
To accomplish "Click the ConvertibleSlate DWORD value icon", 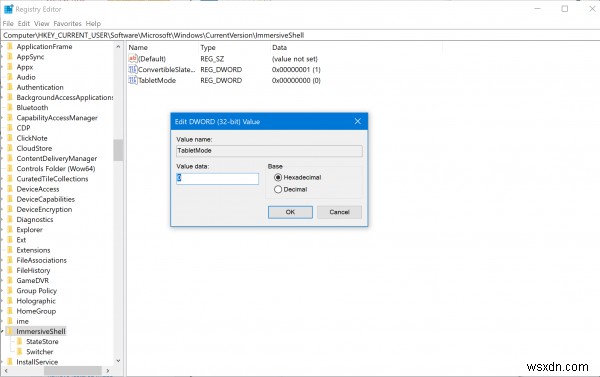I will [x=133, y=69].
